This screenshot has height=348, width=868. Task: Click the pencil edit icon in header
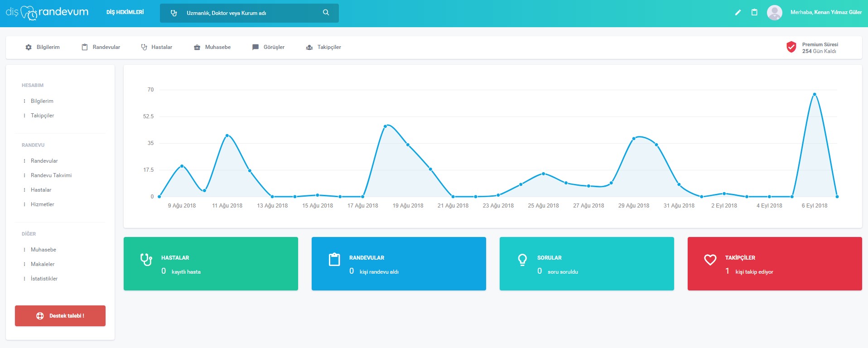click(738, 13)
